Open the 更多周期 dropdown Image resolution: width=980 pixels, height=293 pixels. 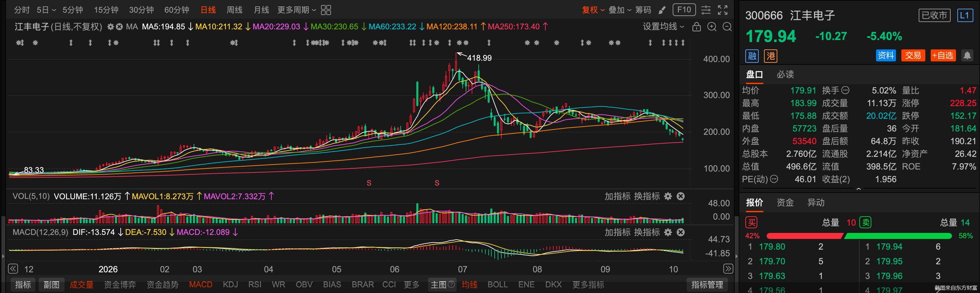click(x=297, y=10)
